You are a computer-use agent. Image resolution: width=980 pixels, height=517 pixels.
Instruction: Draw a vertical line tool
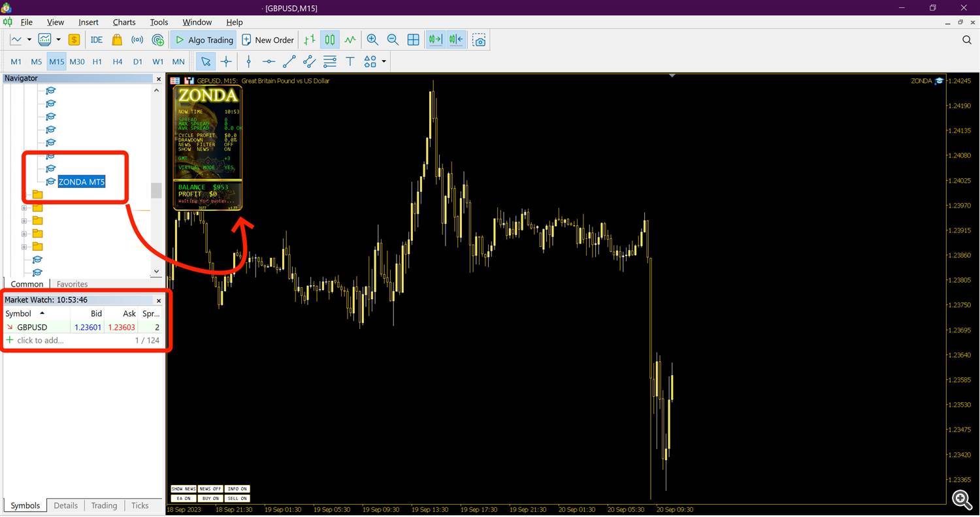tap(249, 61)
